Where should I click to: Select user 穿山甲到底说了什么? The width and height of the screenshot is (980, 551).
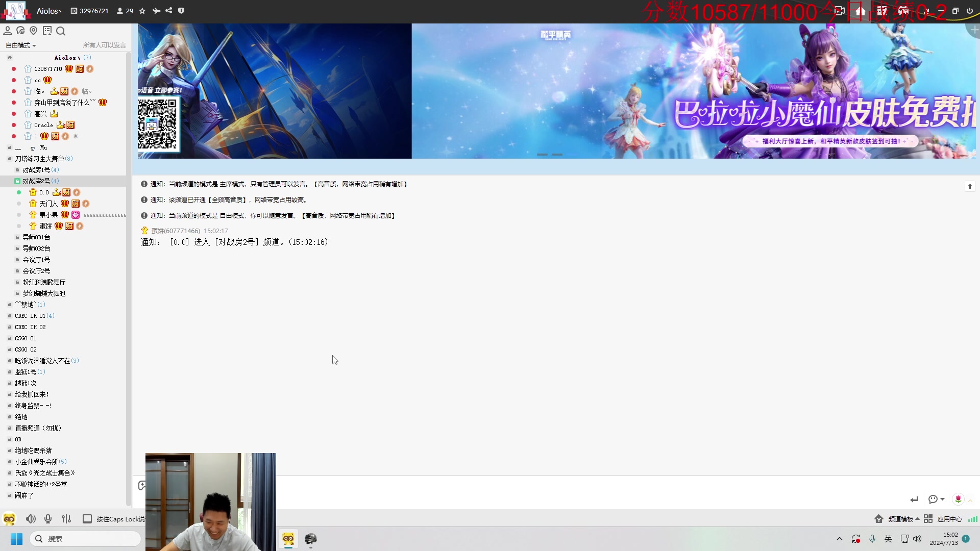65,103
